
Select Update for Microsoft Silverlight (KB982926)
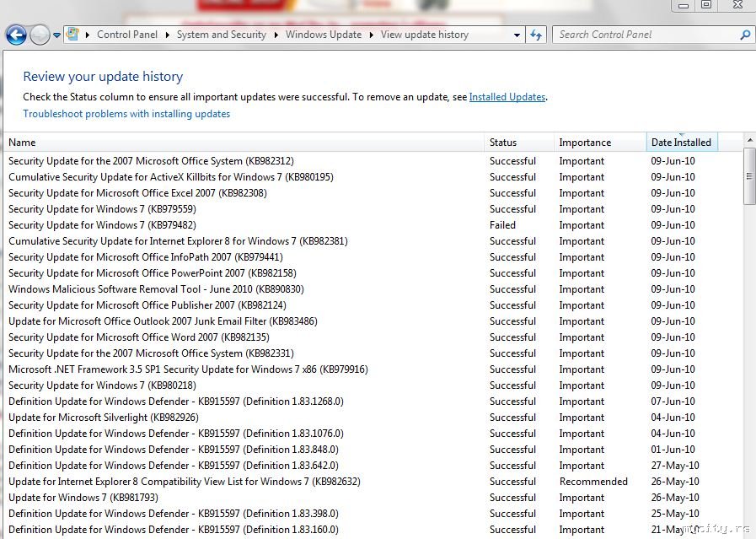tap(373, 417)
